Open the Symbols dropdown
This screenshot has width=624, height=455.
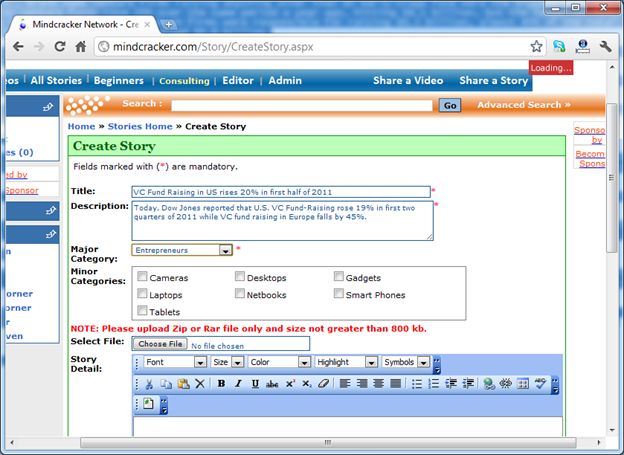[406, 362]
